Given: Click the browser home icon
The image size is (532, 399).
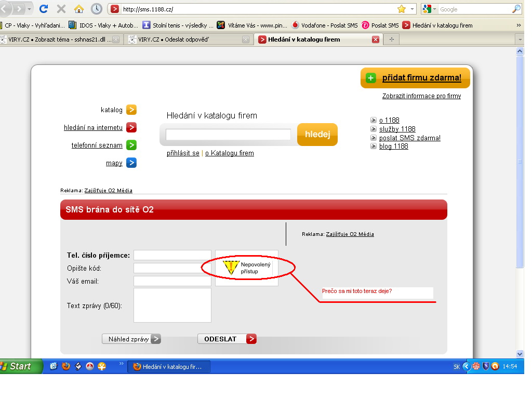Looking at the screenshot, I should (78, 9).
